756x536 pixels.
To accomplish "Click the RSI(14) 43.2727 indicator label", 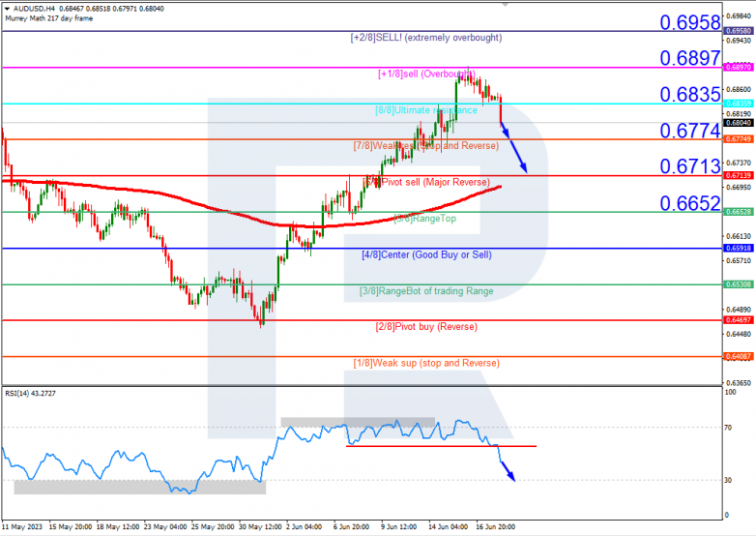I will coord(30,393).
